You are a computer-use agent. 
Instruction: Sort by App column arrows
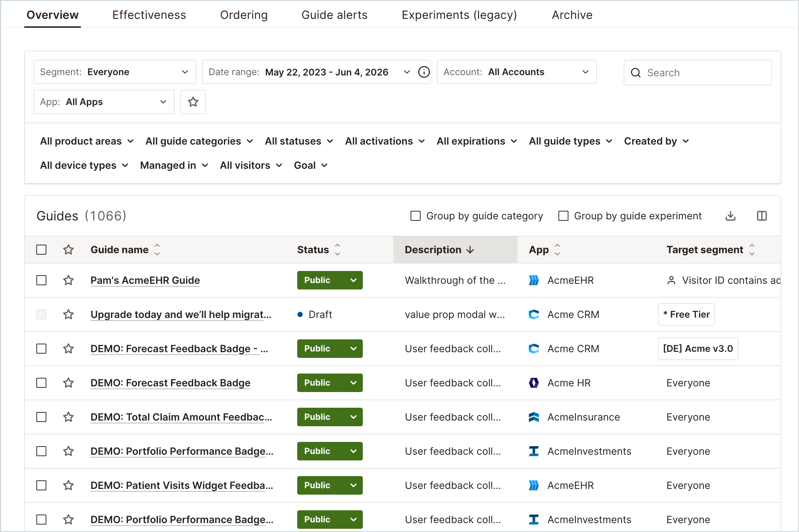tap(558, 250)
